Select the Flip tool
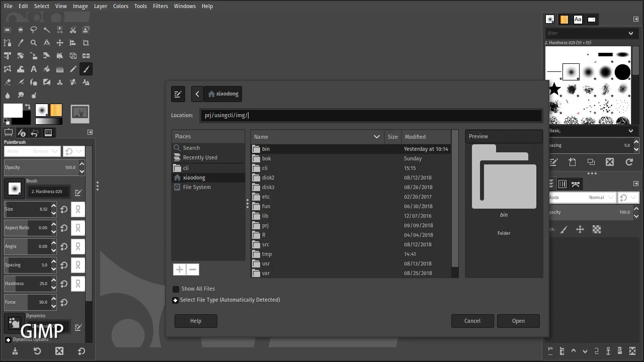Viewport: 644px width, 362px height. [x=86, y=56]
